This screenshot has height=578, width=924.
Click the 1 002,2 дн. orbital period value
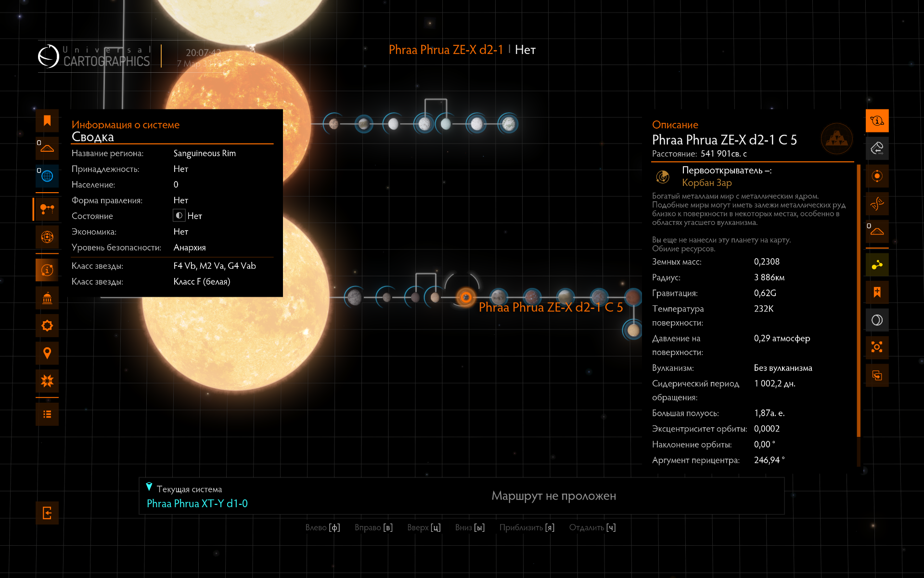coord(775,383)
